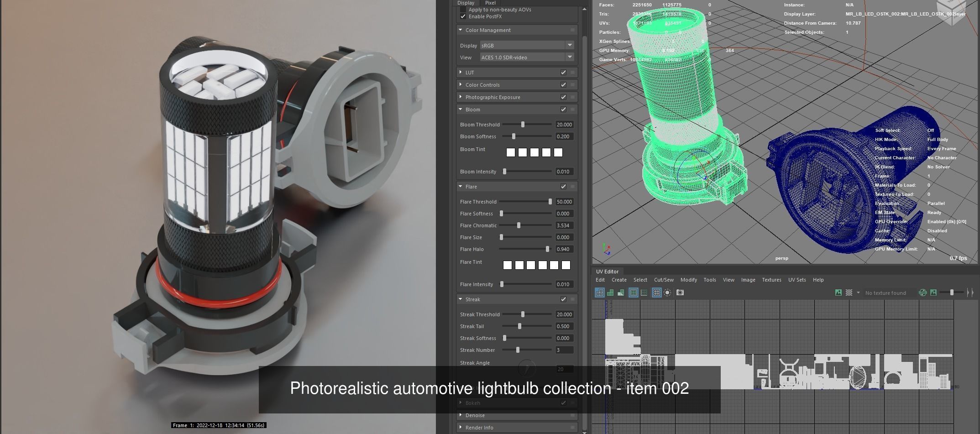This screenshot has height=434, width=980.
Task: Open the UV Sets menu
Action: pyautogui.click(x=797, y=280)
